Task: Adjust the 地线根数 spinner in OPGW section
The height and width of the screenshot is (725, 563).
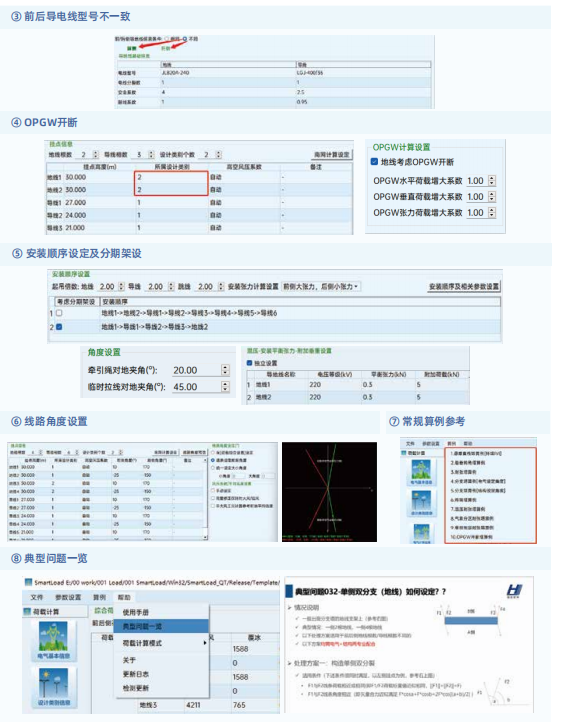Action: click(x=96, y=154)
